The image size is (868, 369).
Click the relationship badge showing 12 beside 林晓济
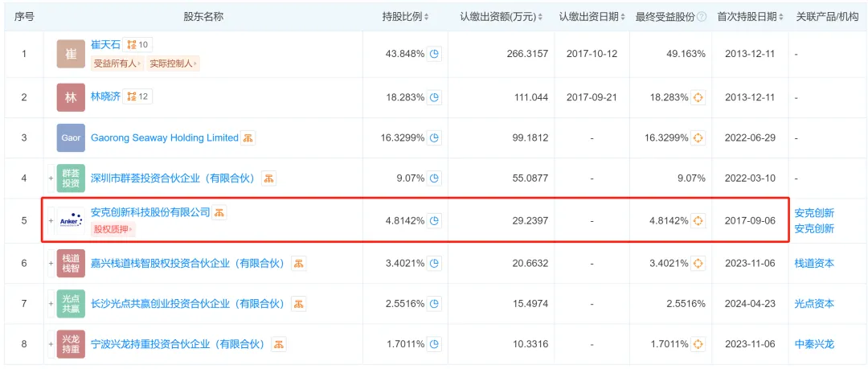coord(137,97)
